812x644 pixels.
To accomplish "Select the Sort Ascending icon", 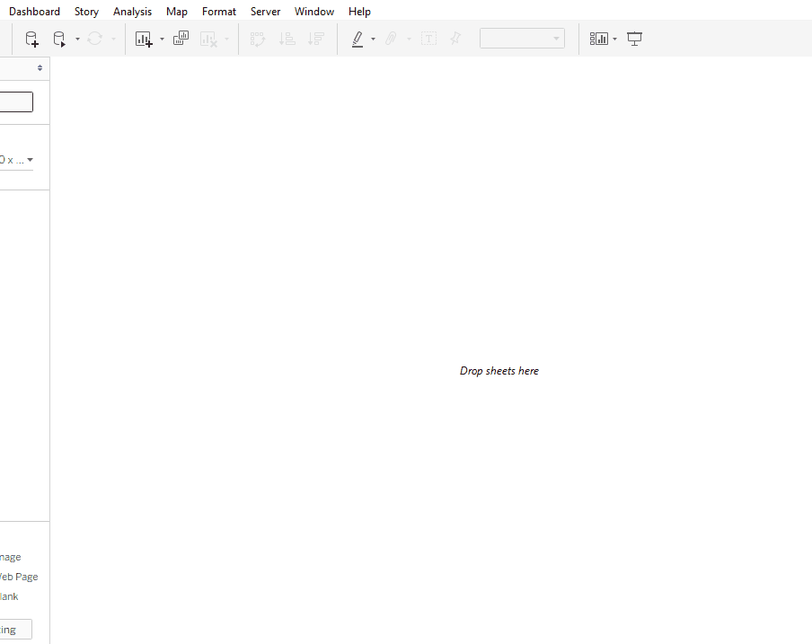I will point(287,39).
